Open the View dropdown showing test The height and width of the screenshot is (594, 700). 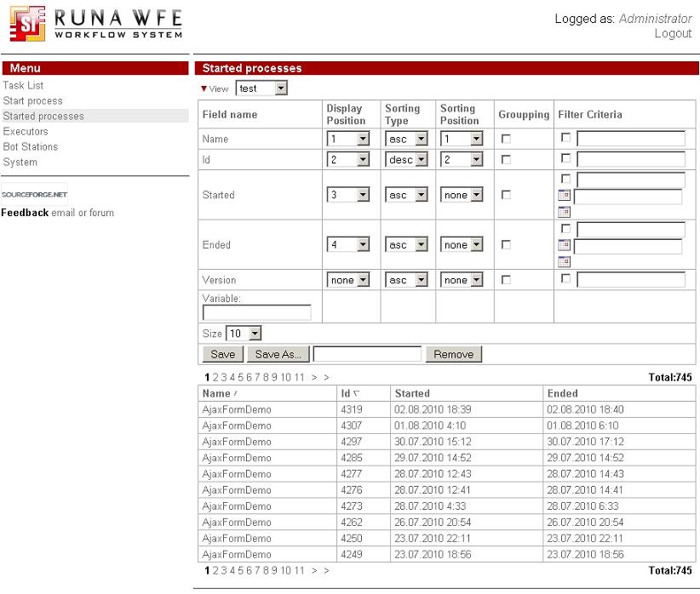click(262, 87)
